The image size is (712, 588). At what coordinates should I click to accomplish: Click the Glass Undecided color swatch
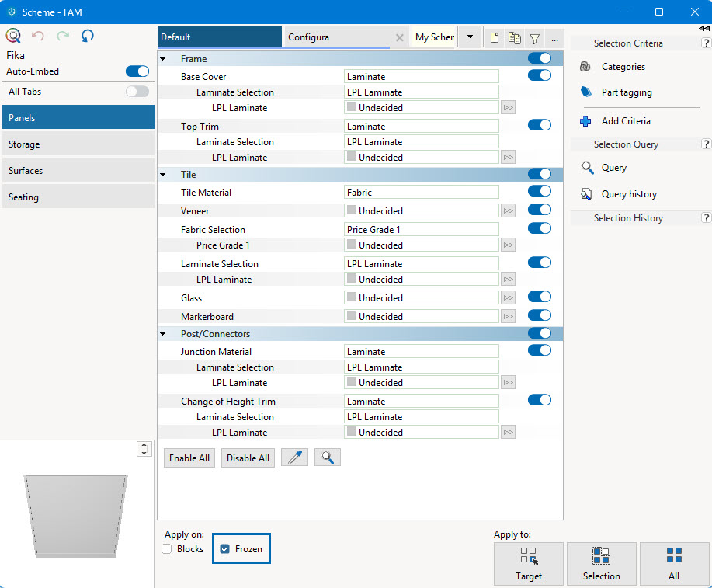352,297
